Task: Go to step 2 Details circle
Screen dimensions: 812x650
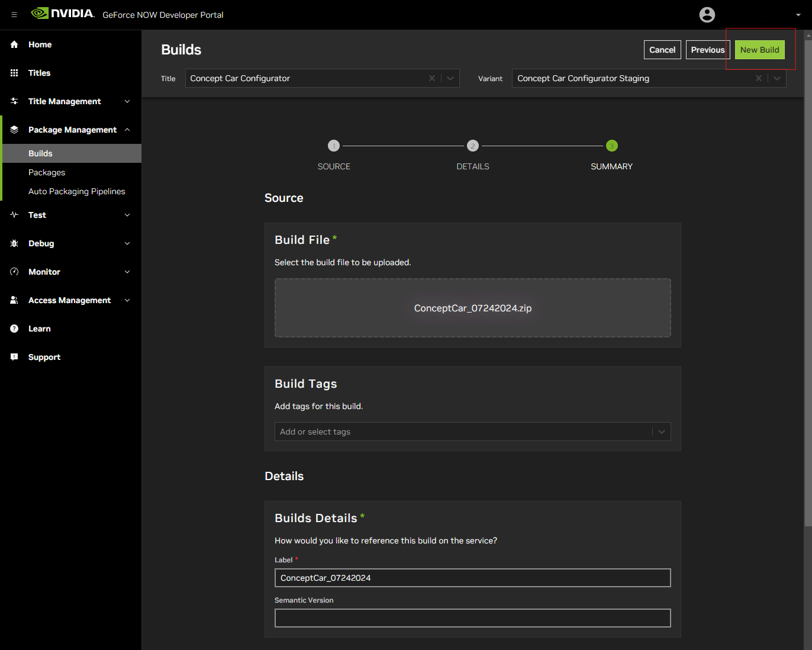Action: coord(473,146)
